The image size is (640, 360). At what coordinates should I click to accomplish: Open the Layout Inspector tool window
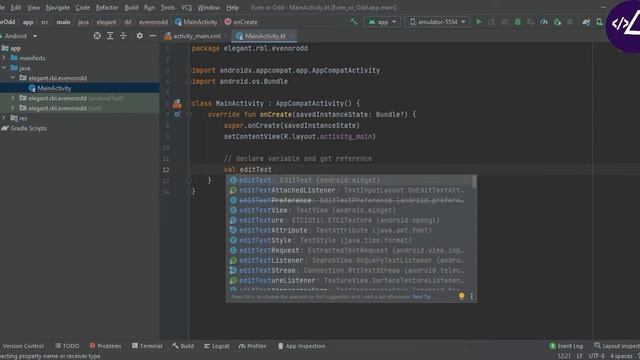[x=617, y=346]
